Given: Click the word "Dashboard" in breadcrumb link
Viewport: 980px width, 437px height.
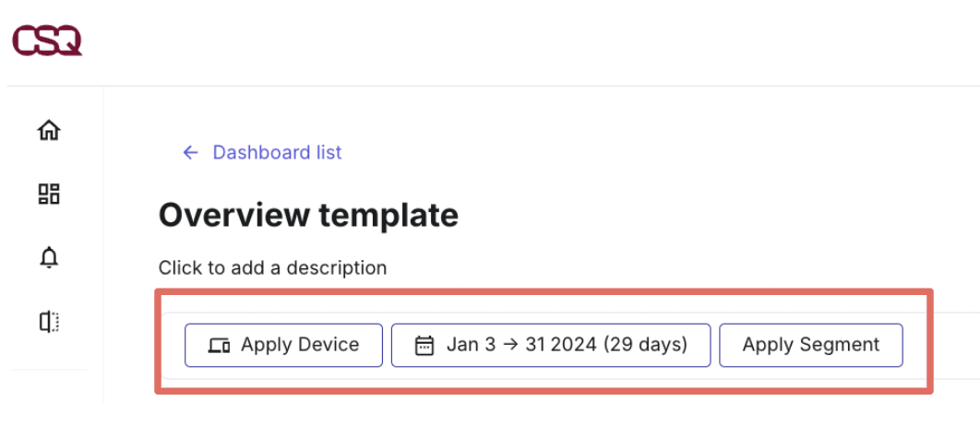Looking at the screenshot, I should [262, 152].
